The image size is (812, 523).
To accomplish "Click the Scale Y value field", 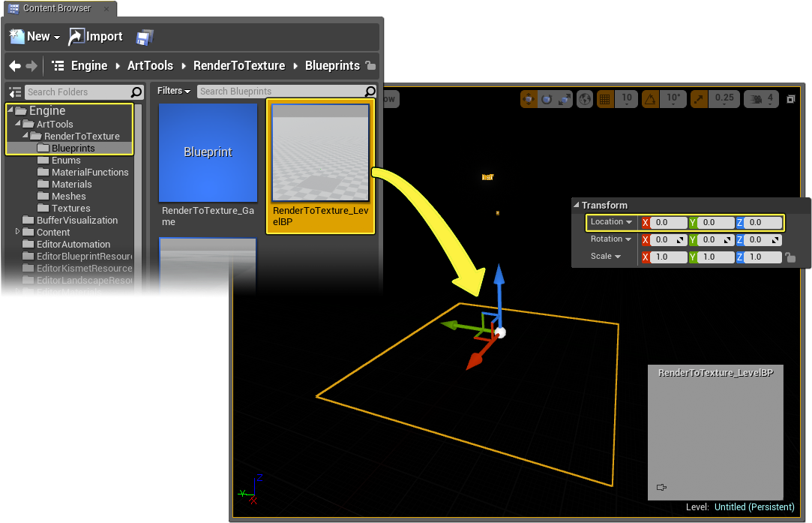I will point(716,257).
